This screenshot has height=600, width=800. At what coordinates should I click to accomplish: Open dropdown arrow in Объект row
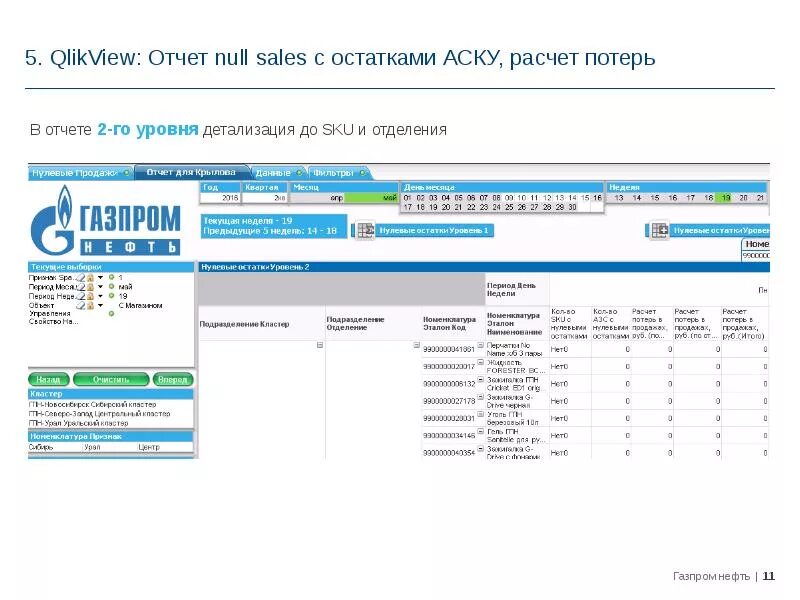pos(100,305)
